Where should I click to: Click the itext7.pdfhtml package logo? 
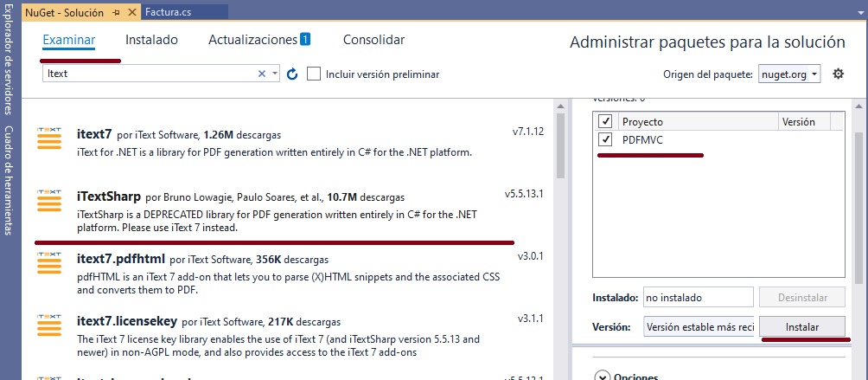tap(48, 262)
